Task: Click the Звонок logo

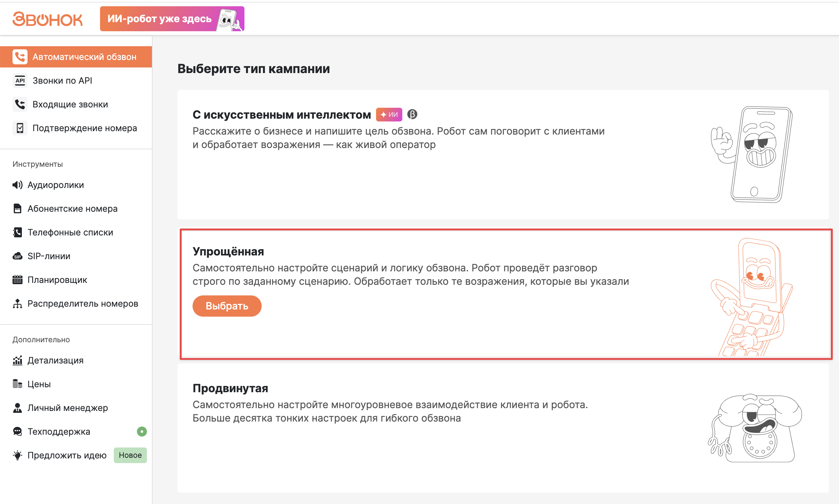Action: 47,19
